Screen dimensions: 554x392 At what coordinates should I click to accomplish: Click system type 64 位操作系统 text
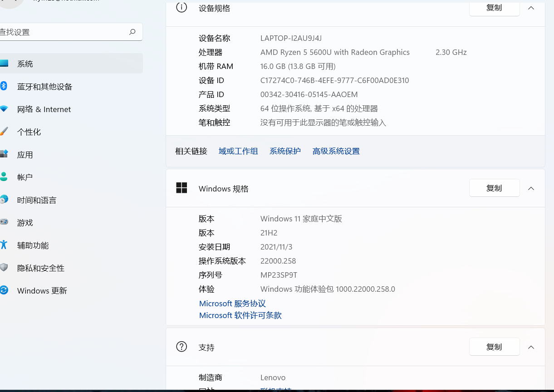319,108
